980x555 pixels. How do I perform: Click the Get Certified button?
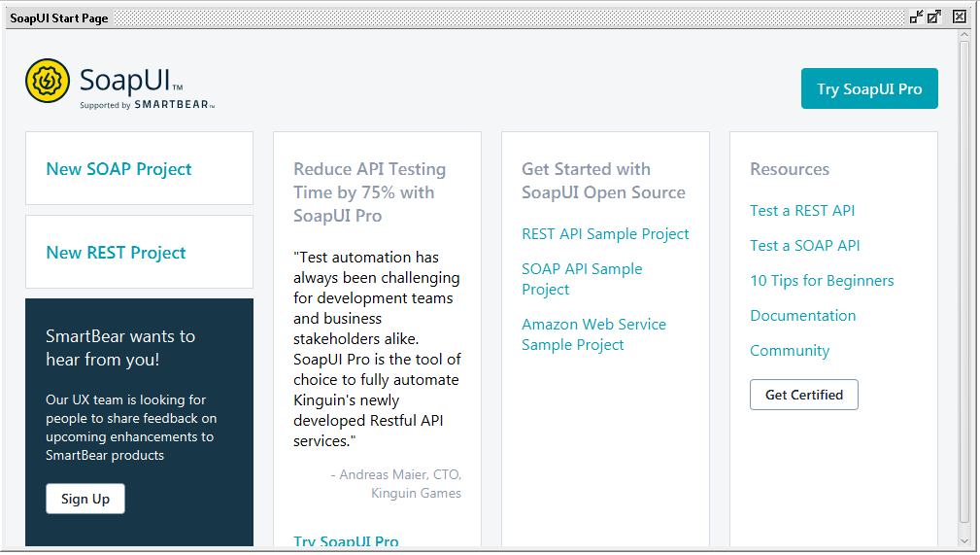tap(804, 395)
